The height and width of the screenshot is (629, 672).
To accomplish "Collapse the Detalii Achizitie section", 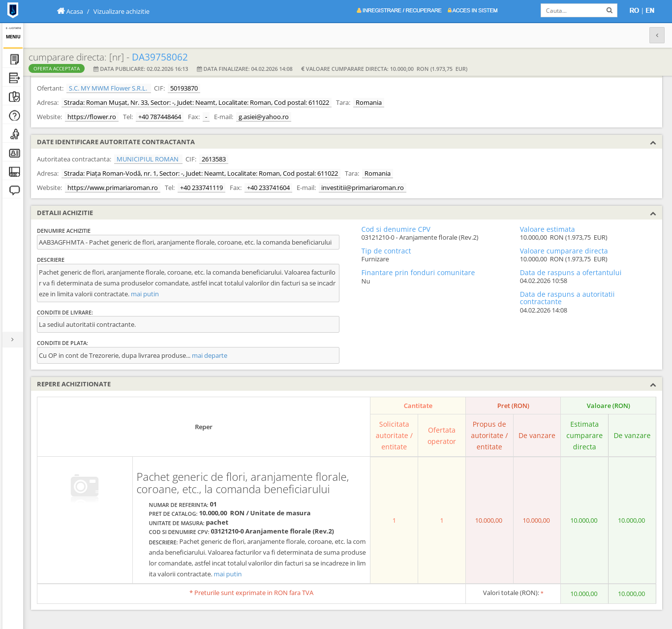I will [x=653, y=214].
